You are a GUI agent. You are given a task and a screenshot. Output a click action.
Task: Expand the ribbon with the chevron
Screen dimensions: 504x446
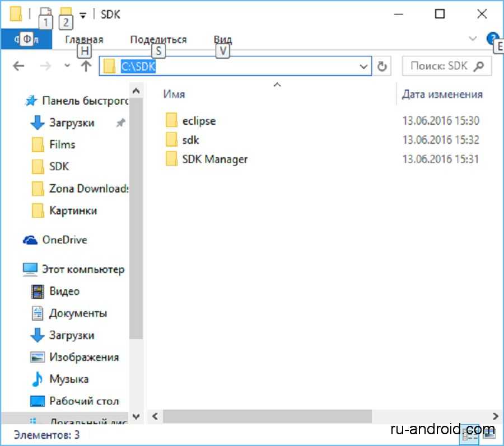pos(473,39)
